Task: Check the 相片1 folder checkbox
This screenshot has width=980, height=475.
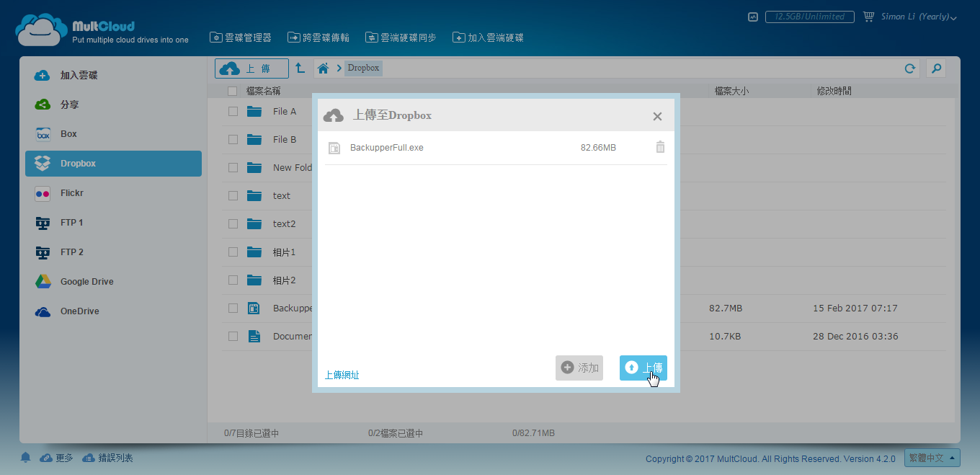Action: tap(233, 252)
